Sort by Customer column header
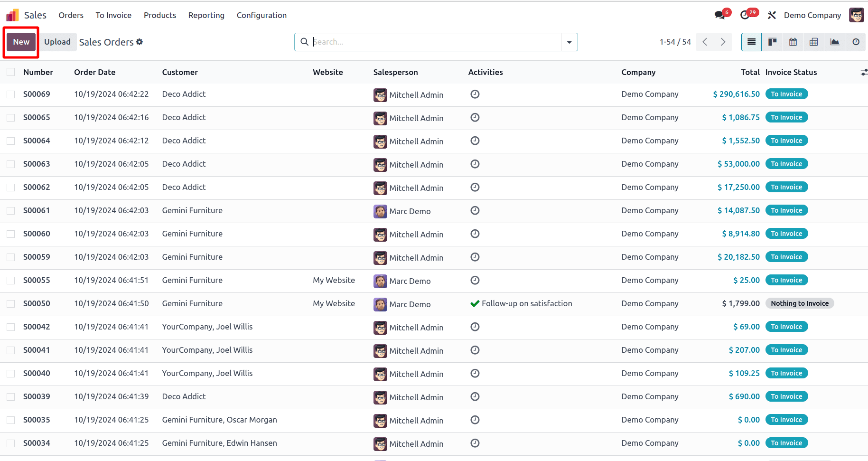This screenshot has width=868, height=461. pos(180,72)
